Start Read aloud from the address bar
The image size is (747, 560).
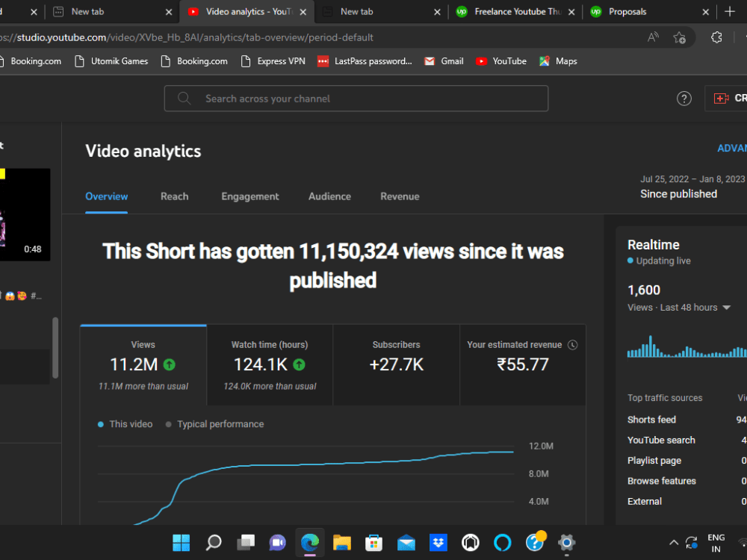point(652,36)
